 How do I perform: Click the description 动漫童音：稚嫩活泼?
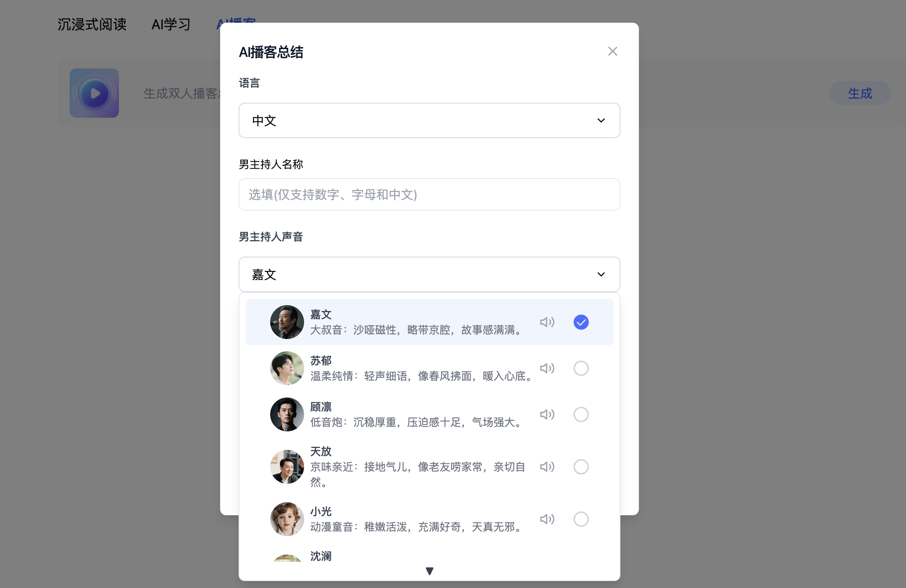(x=417, y=527)
